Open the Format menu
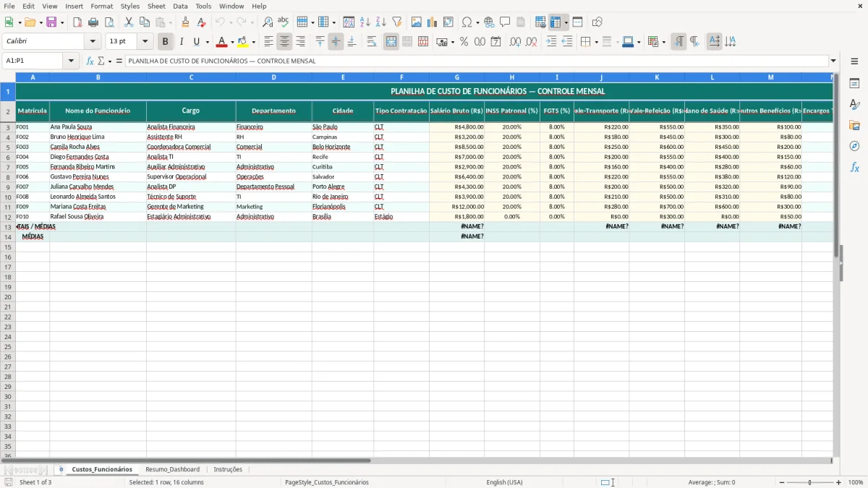868x488 pixels. (x=102, y=6)
